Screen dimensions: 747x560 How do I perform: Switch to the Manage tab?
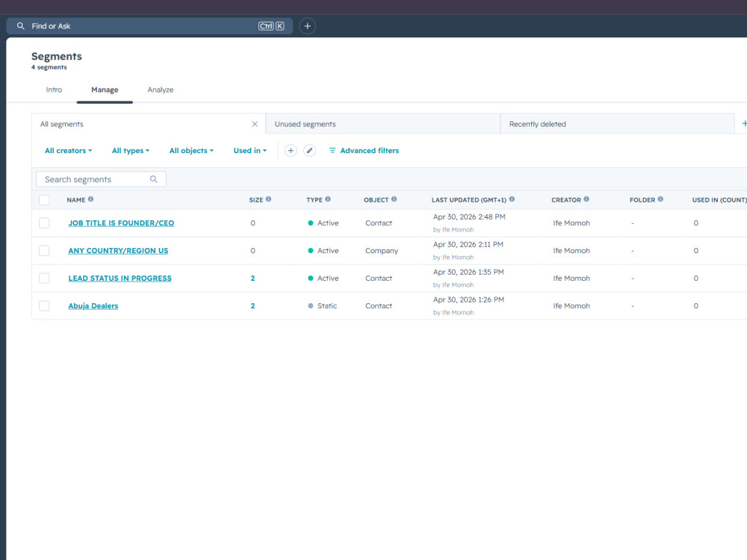pyautogui.click(x=105, y=90)
